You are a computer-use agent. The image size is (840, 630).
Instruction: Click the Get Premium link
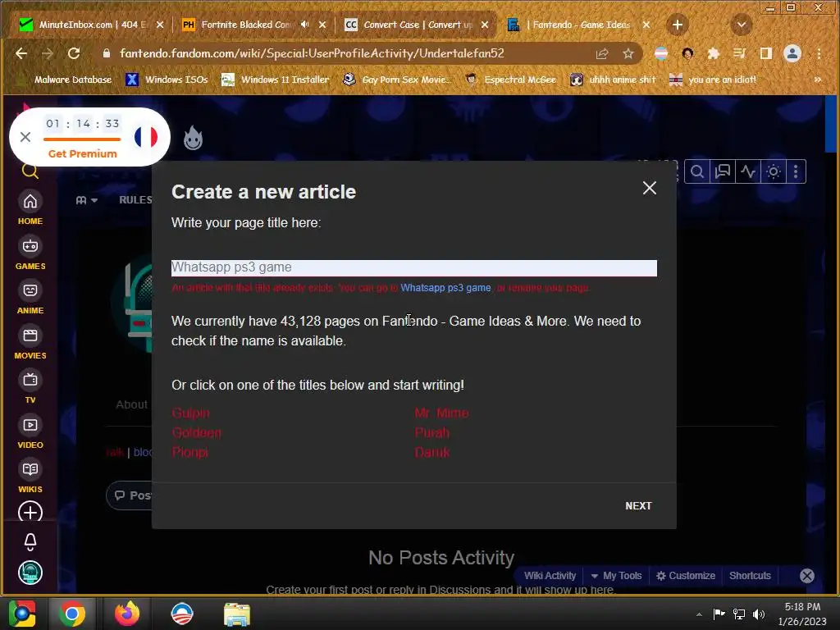83,153
